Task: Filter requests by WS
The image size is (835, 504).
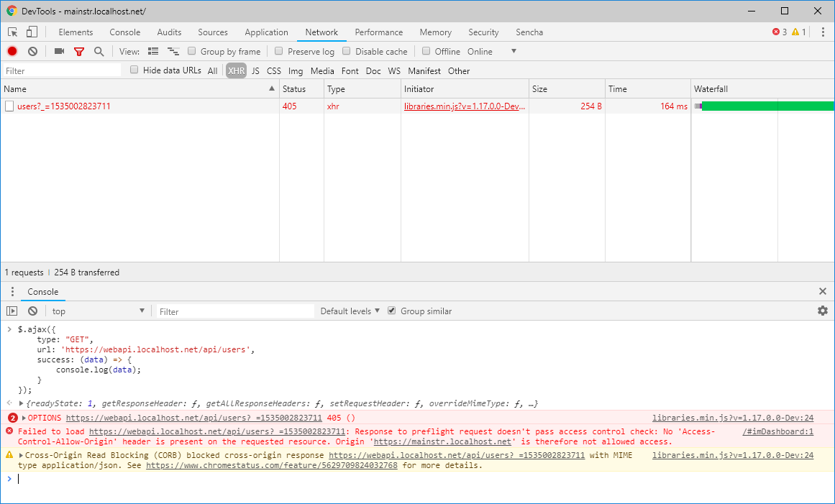Action: [x=394, y=70]
